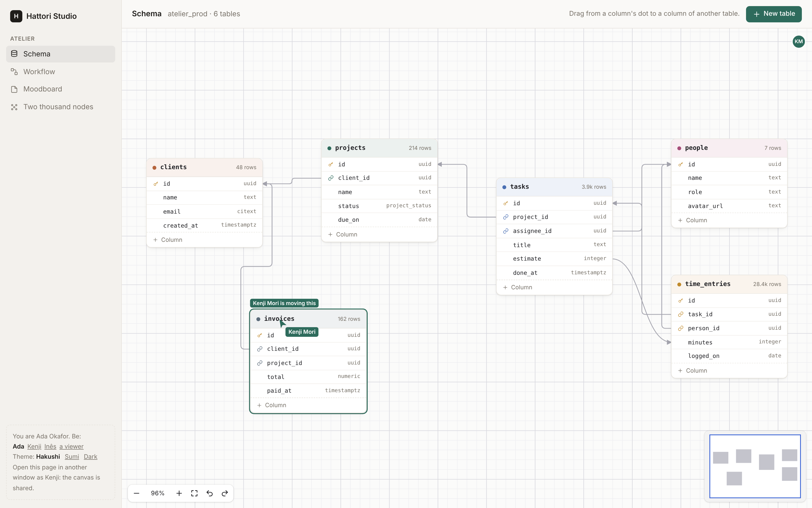The height and width of the screenshot is (508, 812).
Task: Switch identity to Inês
Action: (50, 447)
